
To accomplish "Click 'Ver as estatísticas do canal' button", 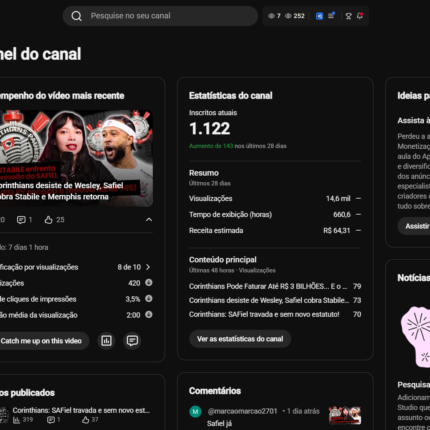I will (x=240, y=339).
